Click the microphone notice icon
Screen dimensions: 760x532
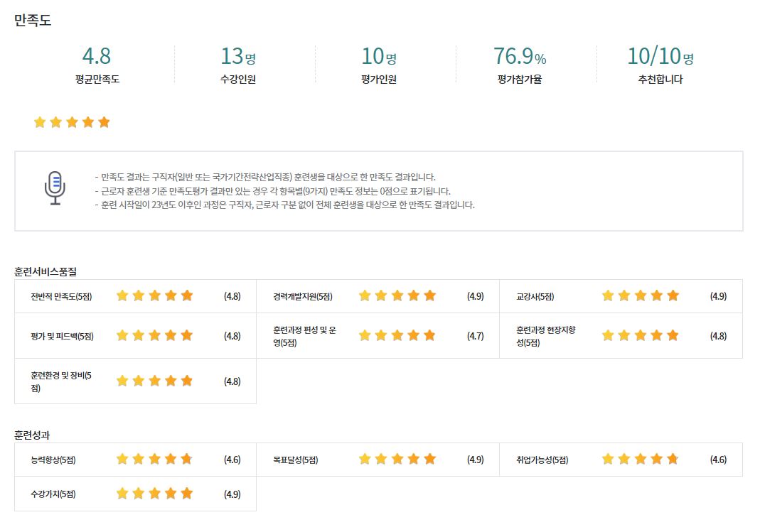pos(55,188)
